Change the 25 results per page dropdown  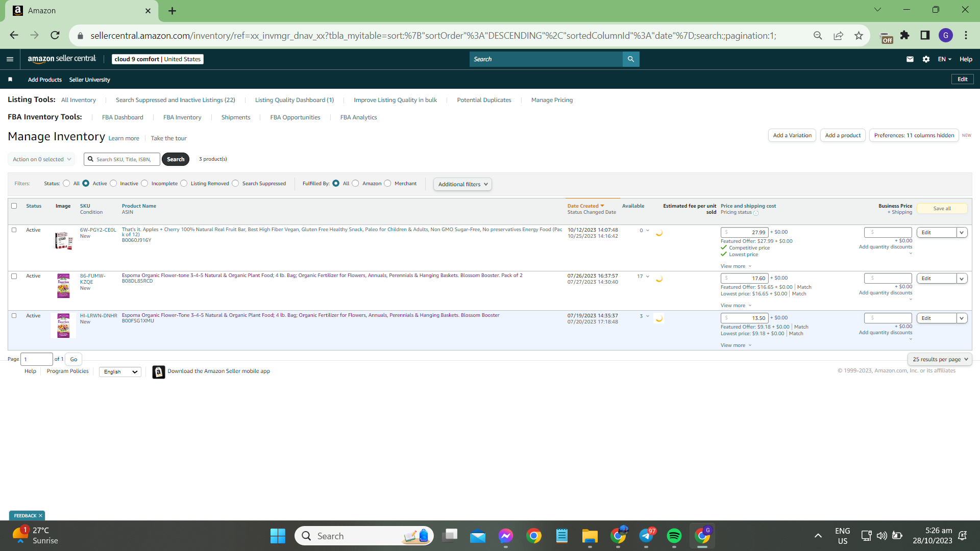(940, 359)
